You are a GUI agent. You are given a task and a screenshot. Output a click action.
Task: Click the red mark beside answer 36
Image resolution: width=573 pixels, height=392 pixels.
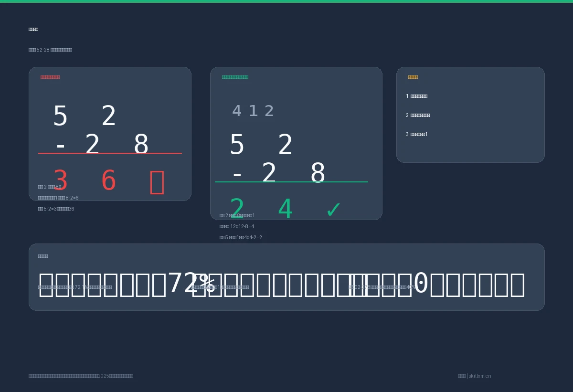(x=157, y=182)
